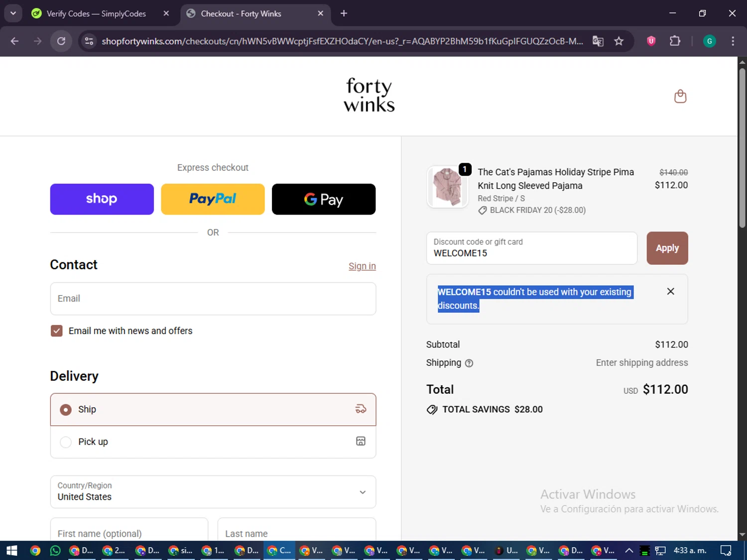Click the Email input field
The height and width of the screenshot is (560, 747).
click(213, 299)
